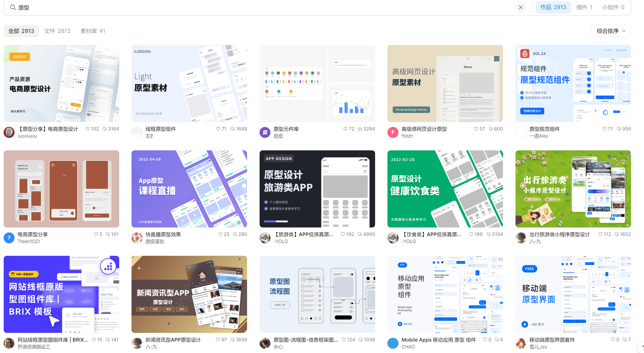Switch to the 插件 tab
Viewport: 644px width, 353px height.
[x=584, y=7]
